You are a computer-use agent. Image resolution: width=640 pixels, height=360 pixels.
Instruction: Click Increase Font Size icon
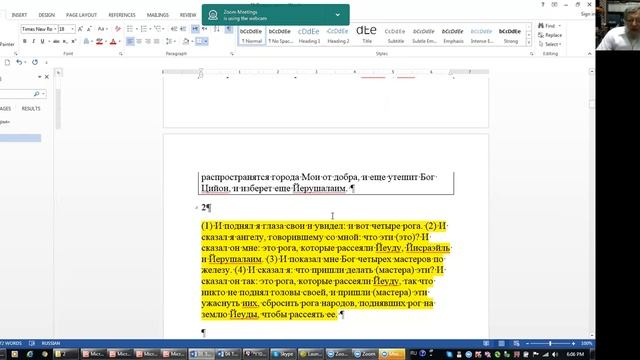click(x=80, y=29)
